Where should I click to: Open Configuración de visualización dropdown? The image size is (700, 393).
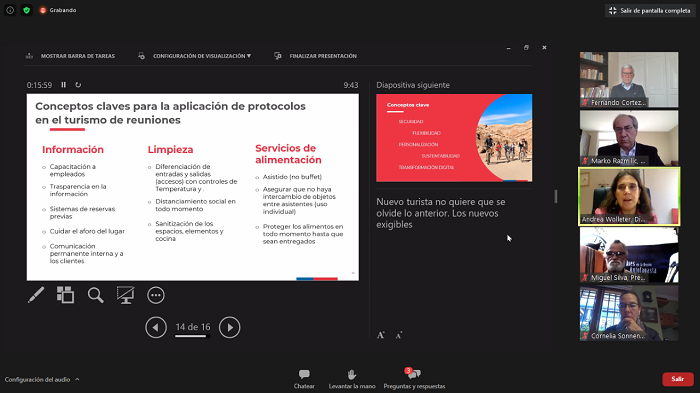[194, 56]
